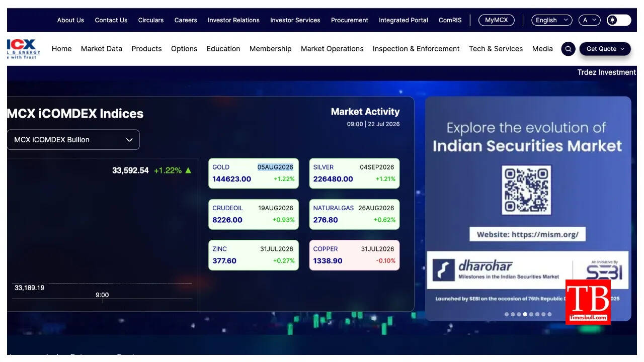The width and height of the screenshot is (644, 362).
Task: Scan the QR code image
Action: tap(526, 191)
